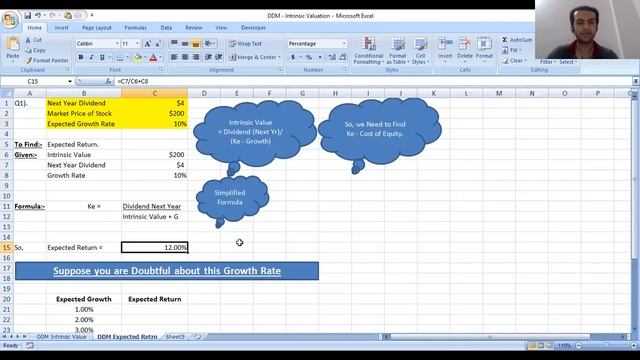Select row 15 header
Screen dimensions: 640x360
coord(7,247)
